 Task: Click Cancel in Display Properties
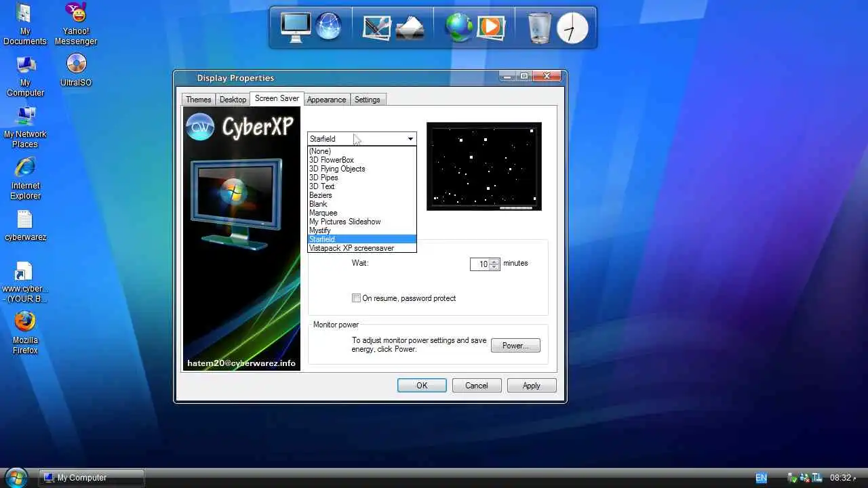[x=477, y=386]
